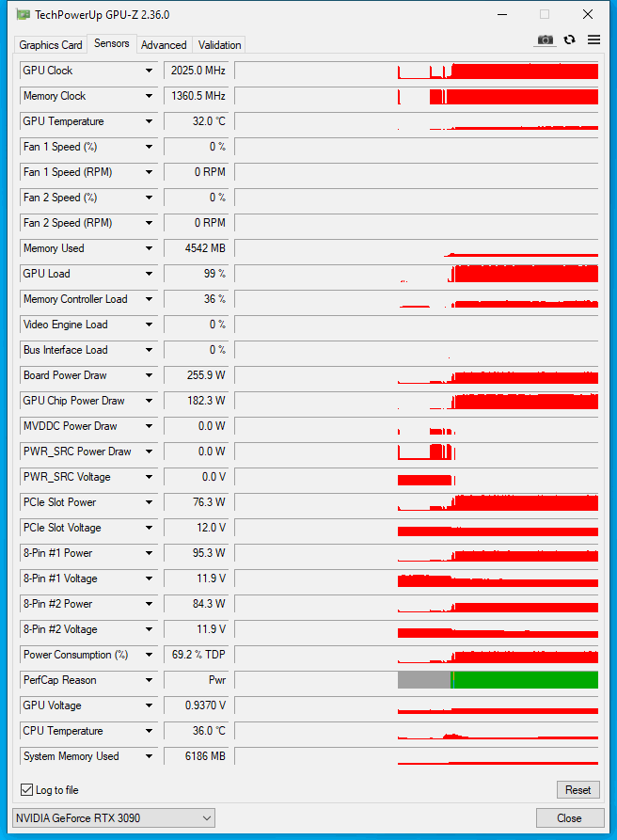Open the CPU Temperature sensor dropdown
The width and height of the screenshot is (617, 840).
(149, 731)
